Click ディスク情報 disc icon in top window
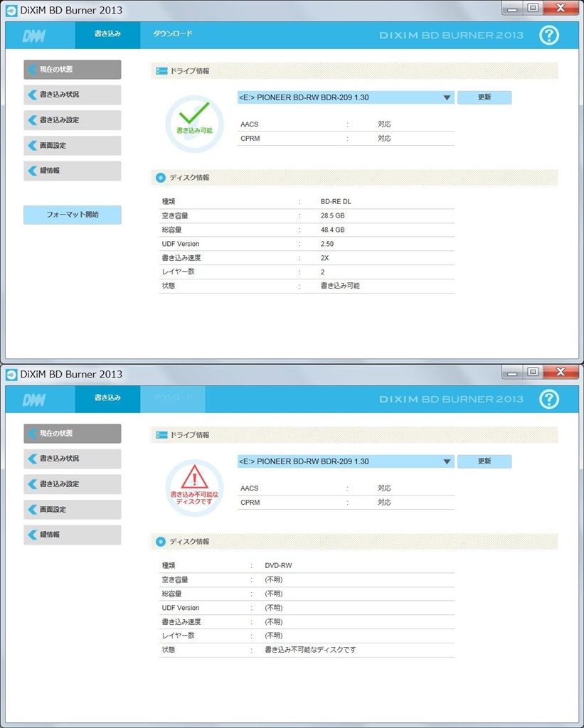This screenshot has height=728, width=584. [161, 177]
